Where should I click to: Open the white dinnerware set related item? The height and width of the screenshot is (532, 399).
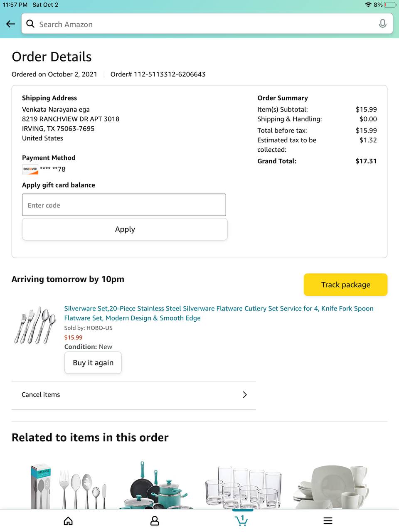coord(332,486)
